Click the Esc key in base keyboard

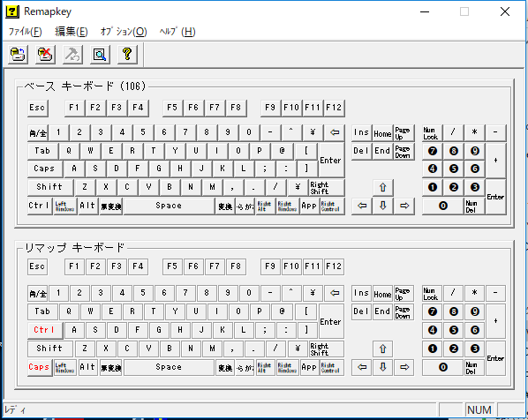38,108
